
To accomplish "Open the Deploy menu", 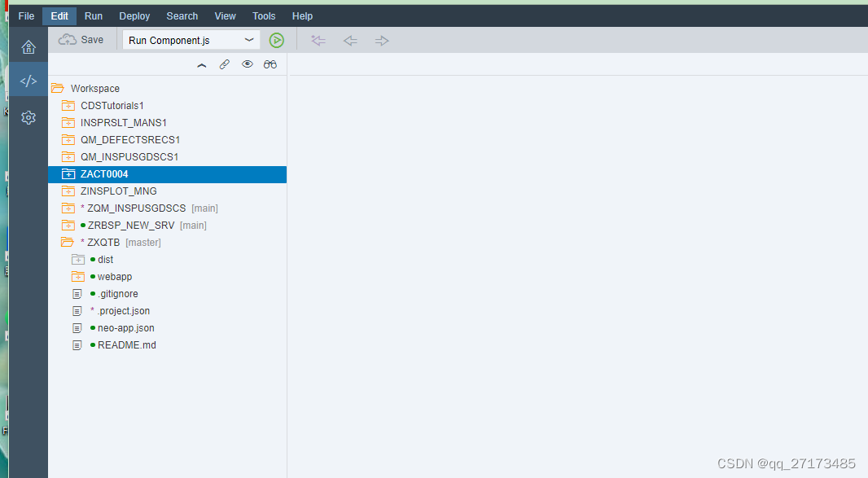I will pos(134,15).
